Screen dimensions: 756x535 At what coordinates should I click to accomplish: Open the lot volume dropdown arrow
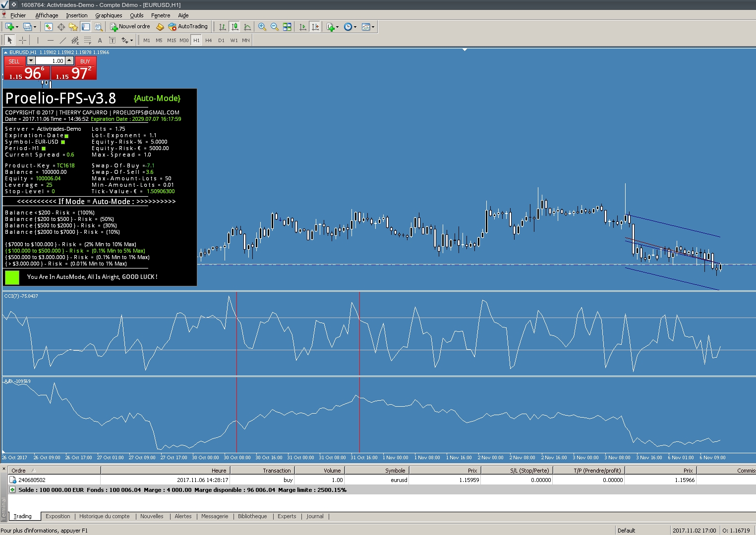tap(31, 60)
